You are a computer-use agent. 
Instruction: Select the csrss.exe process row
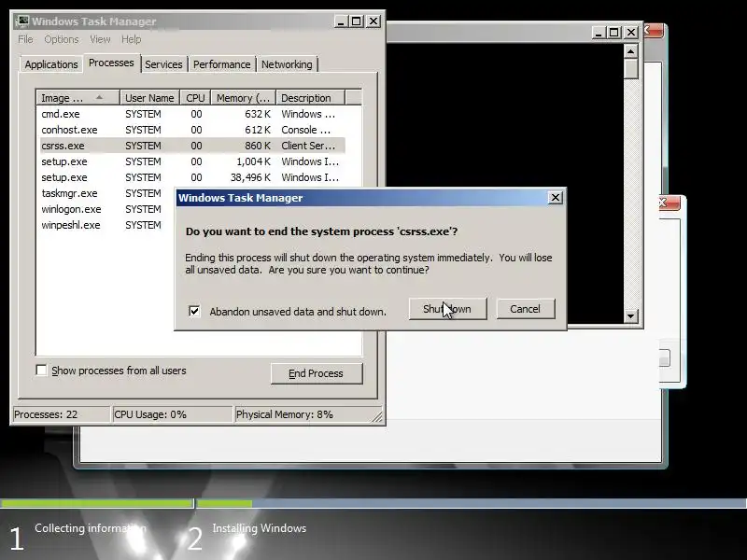pos(192,146)
